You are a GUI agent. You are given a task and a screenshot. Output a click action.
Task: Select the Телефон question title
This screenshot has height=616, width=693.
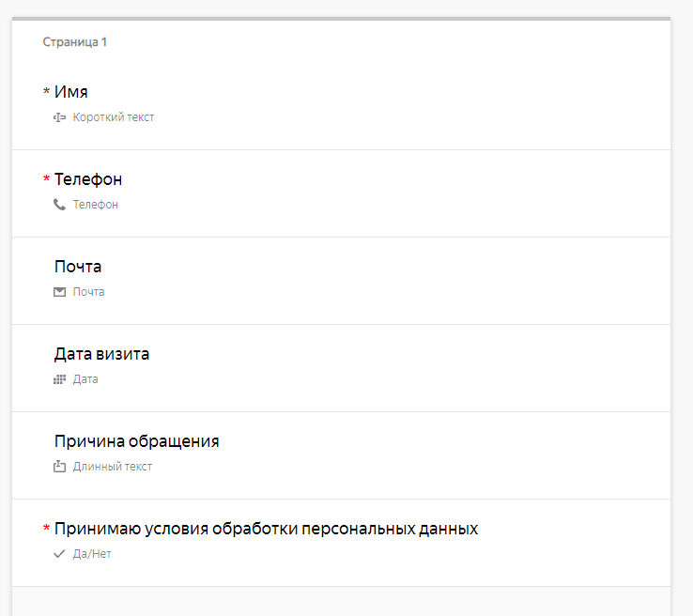88,179
